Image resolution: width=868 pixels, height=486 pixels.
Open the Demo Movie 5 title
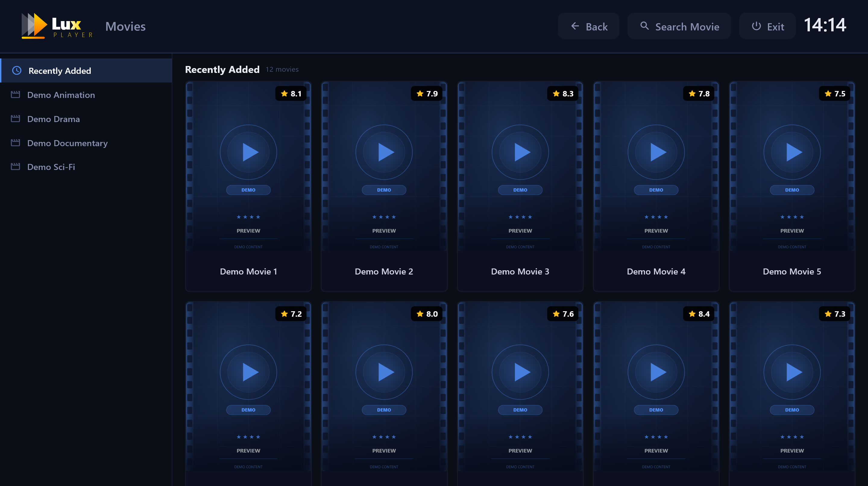pos(792,271)
